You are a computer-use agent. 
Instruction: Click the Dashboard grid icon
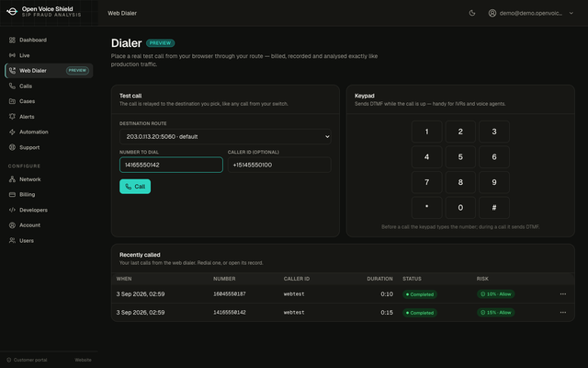tap(12, 40)
